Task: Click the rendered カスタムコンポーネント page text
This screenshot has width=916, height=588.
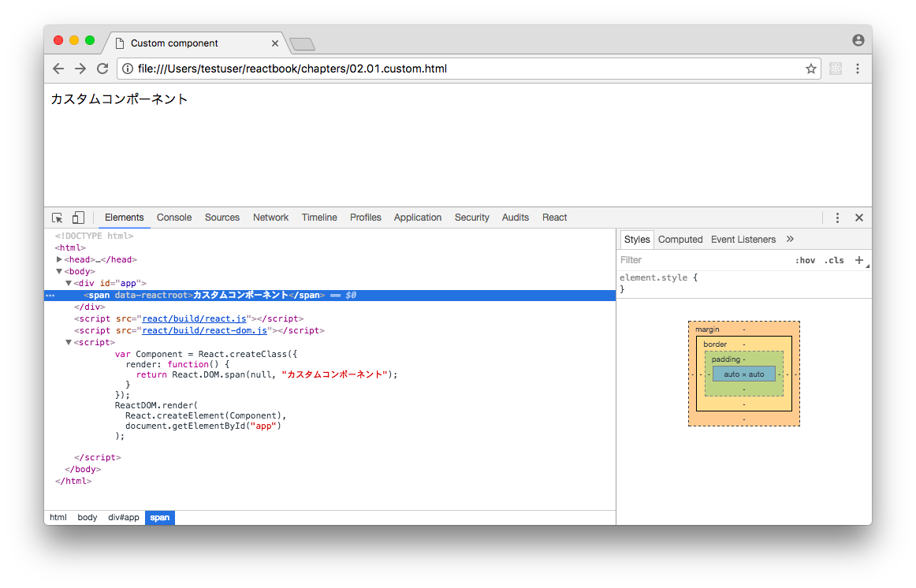Action: click(x=119, y=99)
